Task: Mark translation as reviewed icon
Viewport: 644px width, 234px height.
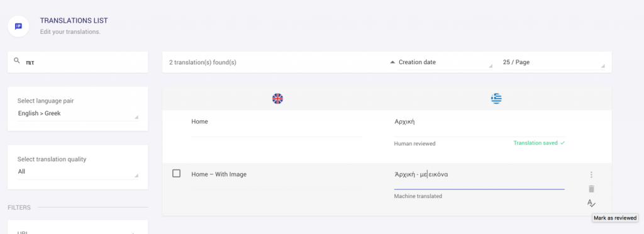Action: (x=591, y=203)
